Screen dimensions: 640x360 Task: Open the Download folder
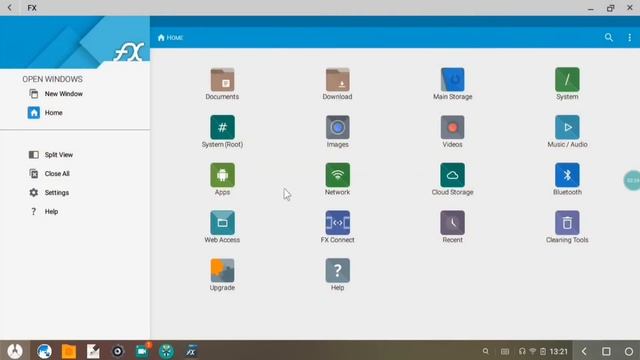pyautogui.click(x=337, y=84)
